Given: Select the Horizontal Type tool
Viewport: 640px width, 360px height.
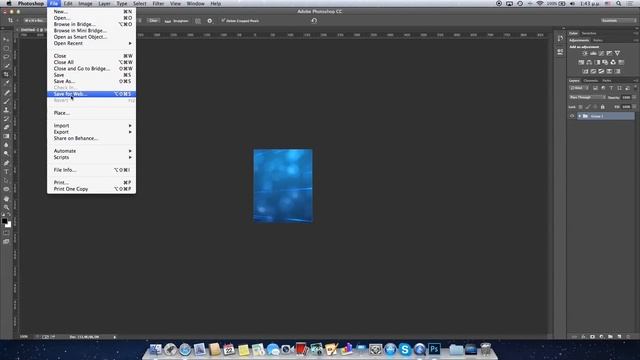Looking at the screenshot, I should click(6, 171).
